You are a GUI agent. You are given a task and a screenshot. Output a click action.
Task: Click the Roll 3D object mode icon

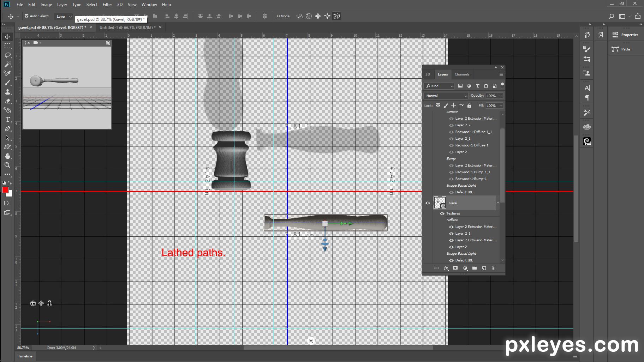309,16
